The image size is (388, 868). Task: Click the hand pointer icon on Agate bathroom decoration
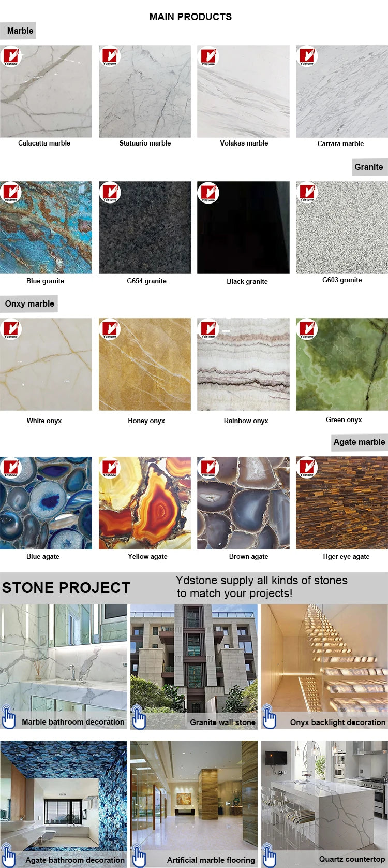coord(9,856)
